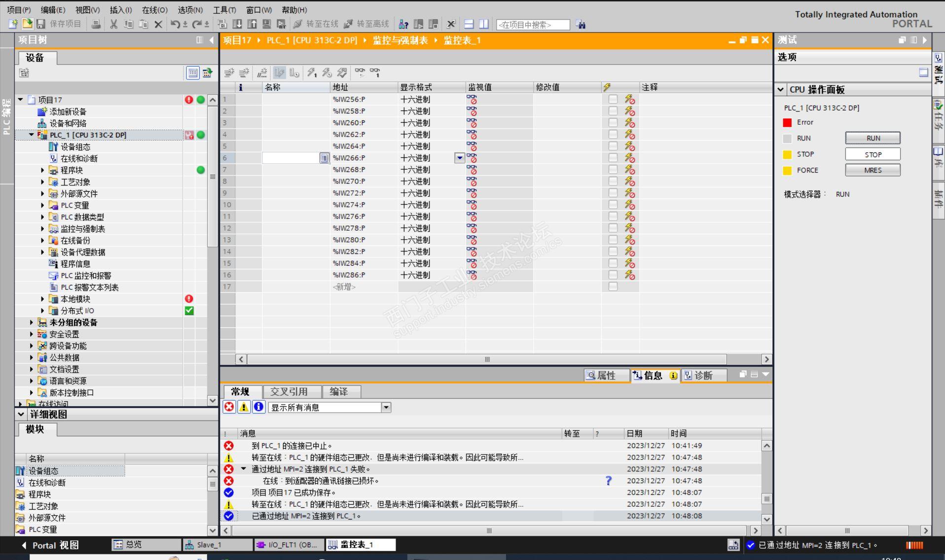
Task: Expand the 未分组的设备 tree node
Action: (31, 322)
